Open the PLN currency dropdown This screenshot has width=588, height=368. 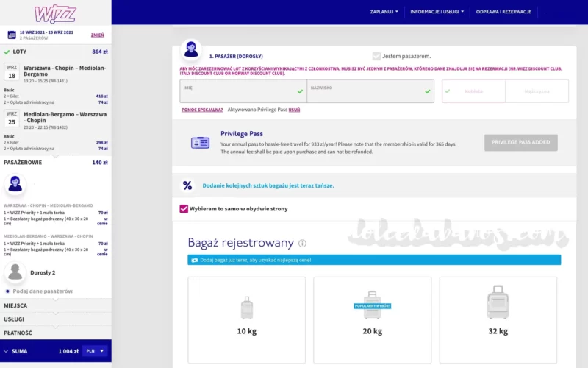coord(96,351)
